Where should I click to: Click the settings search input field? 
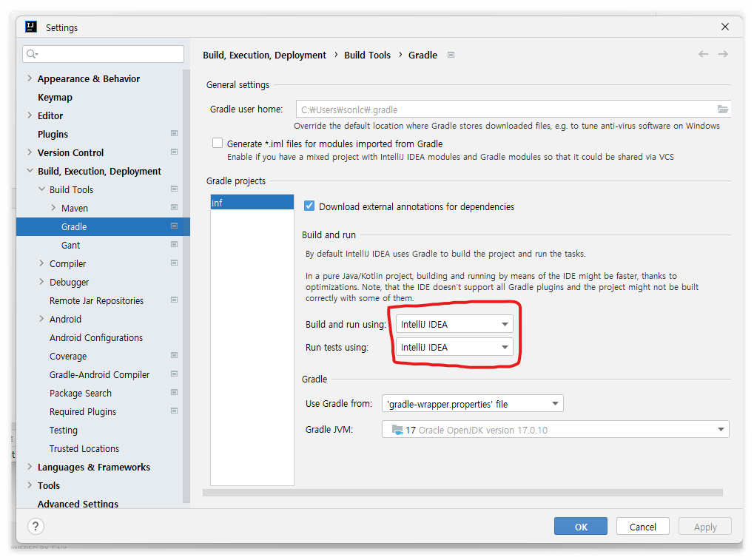[103, 54]
